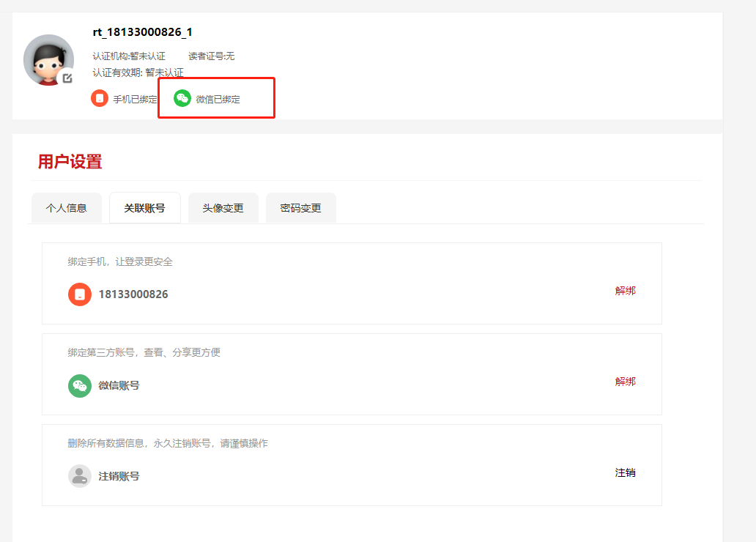Click the 手机已绑定 status label
The width and height of the screenshot is (756, 542).
click(135, 99)
